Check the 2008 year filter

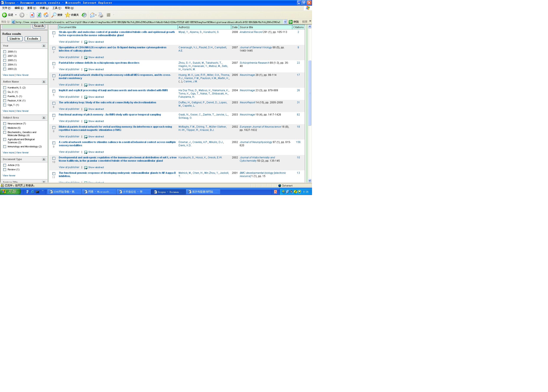click(x=5, y=52)
